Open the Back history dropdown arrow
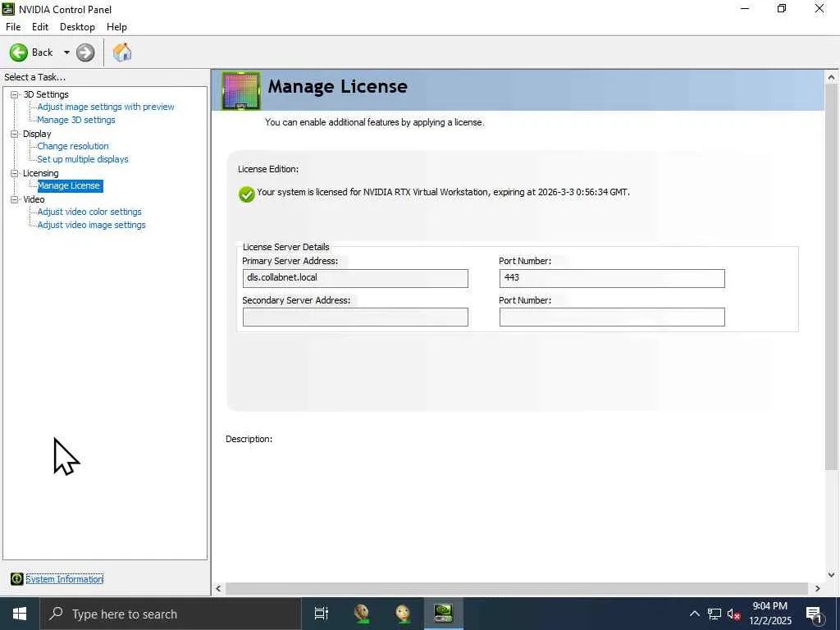 tap(66, 52)
